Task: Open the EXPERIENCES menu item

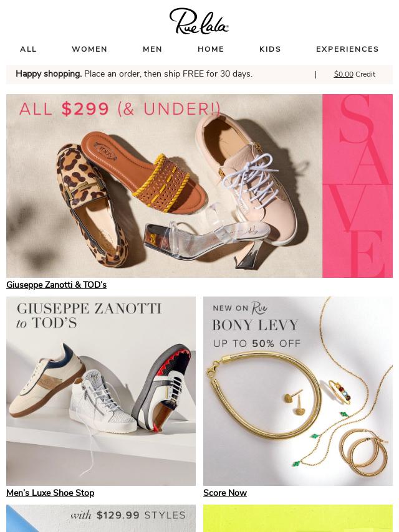Action: pos(347,49)
